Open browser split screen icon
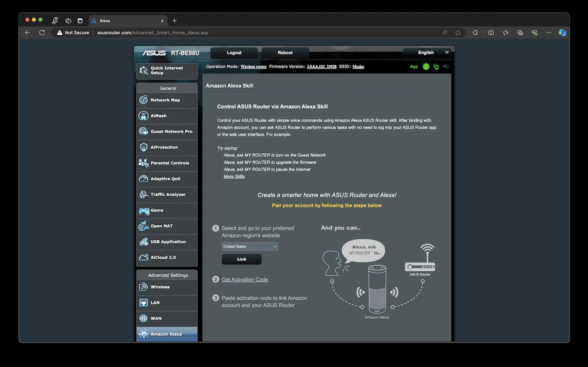Viewport: 588px width, 367px height. click(491, 32)
